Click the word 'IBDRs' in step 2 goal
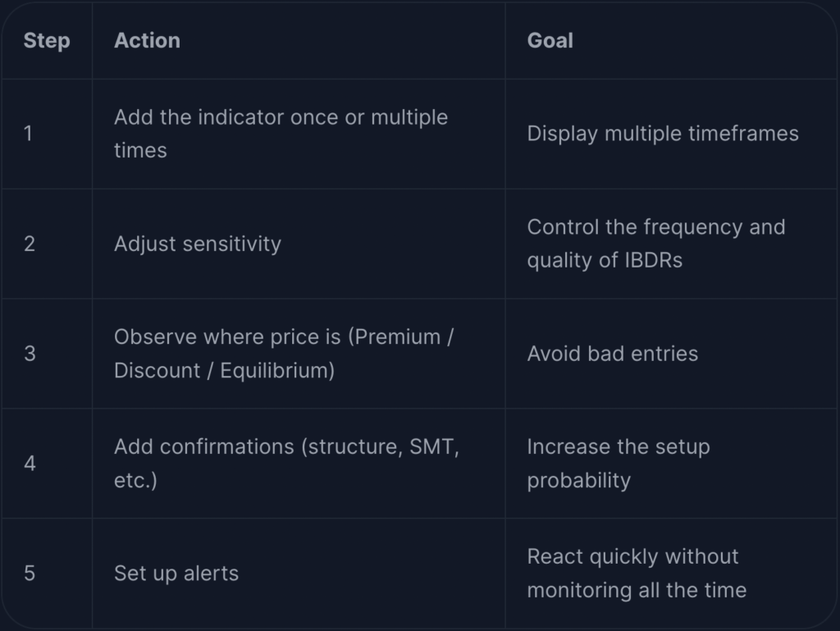Image resolution: width=840 pixels, height=631 pixels. coord(653,260)
